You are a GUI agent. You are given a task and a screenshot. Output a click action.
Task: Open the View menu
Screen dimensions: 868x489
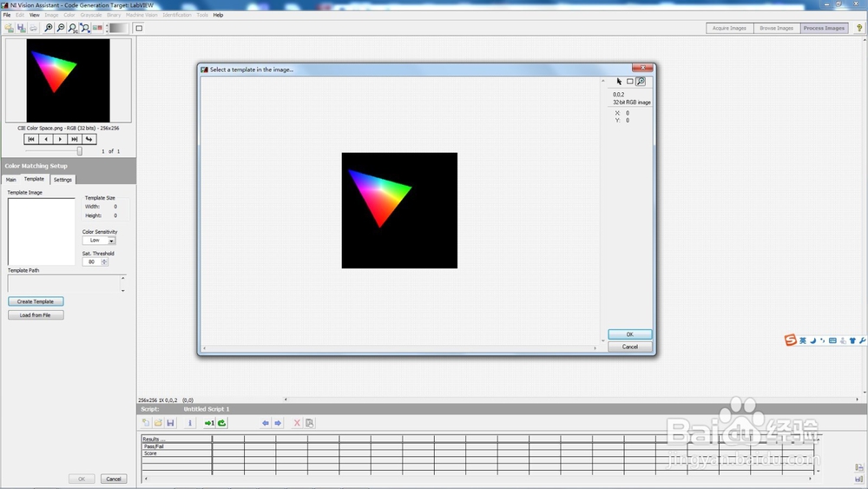35,15
